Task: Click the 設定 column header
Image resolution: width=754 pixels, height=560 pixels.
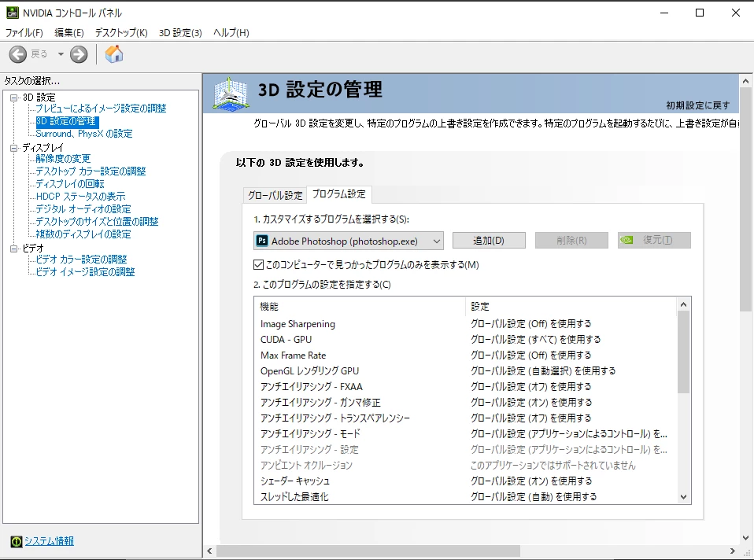Action: [571, 307]
